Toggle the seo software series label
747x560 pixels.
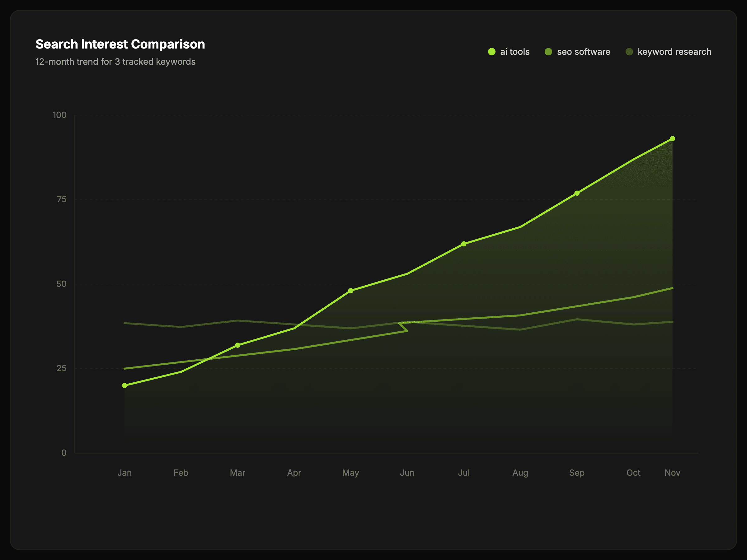pos(584,52)
